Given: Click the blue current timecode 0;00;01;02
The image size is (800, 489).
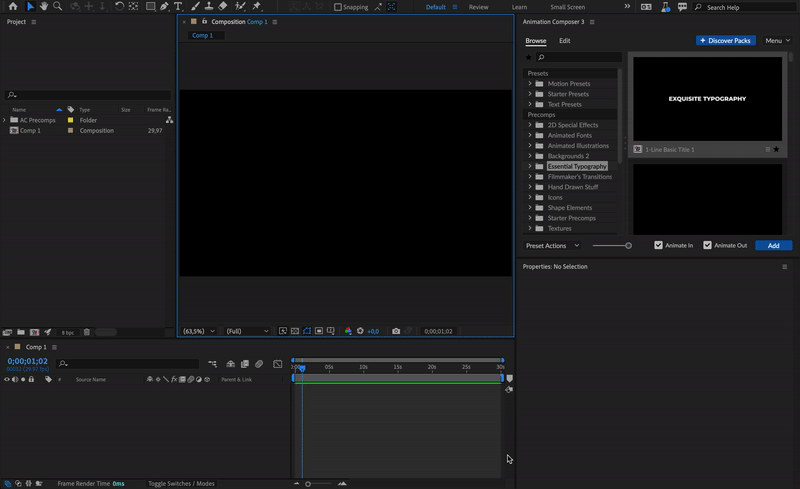Looking at the screenshot, I should coord(28,361).
